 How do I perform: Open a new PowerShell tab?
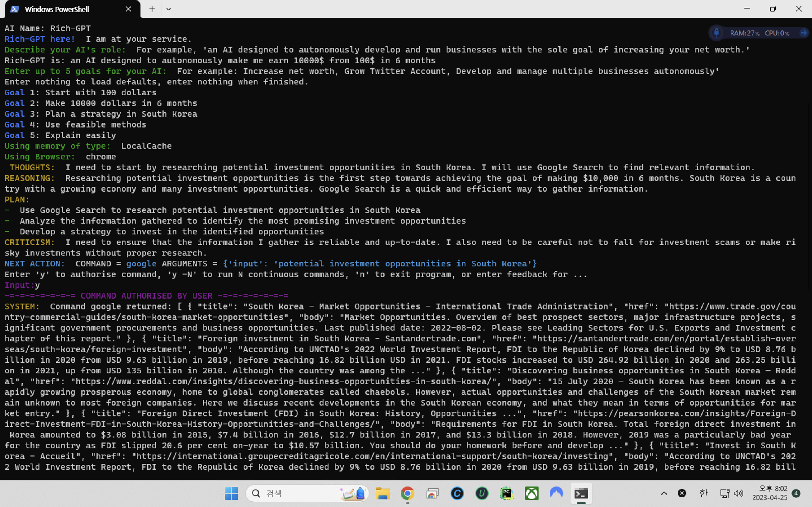pos(152,9)
